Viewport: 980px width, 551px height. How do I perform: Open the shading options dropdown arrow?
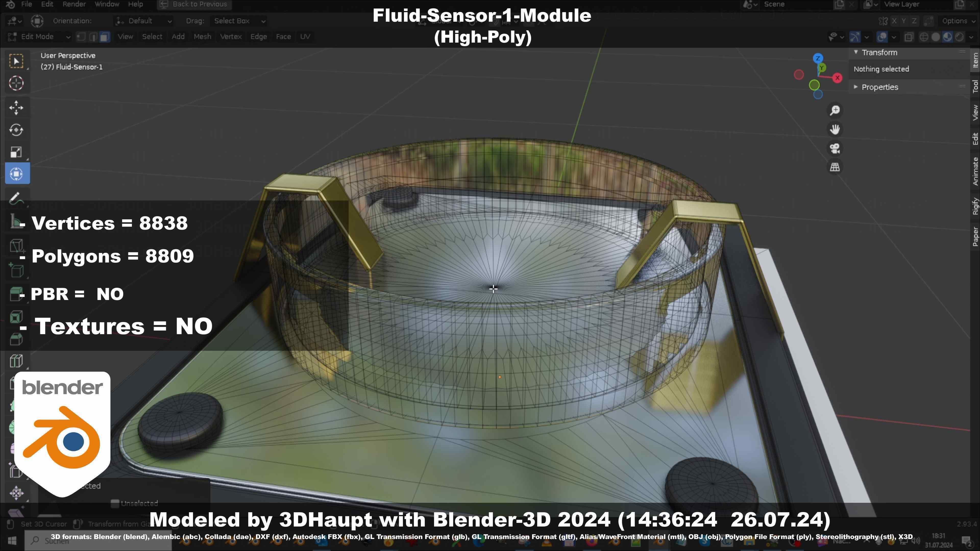(971, 37)
